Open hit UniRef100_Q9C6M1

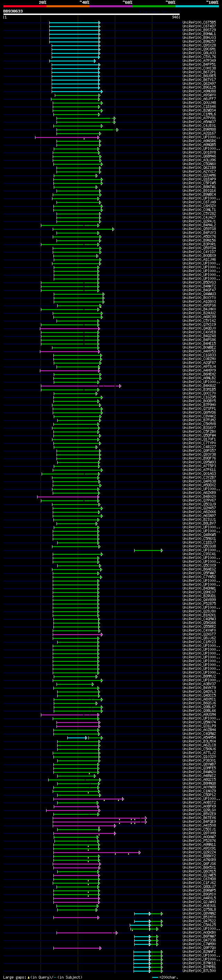[199, 49]
